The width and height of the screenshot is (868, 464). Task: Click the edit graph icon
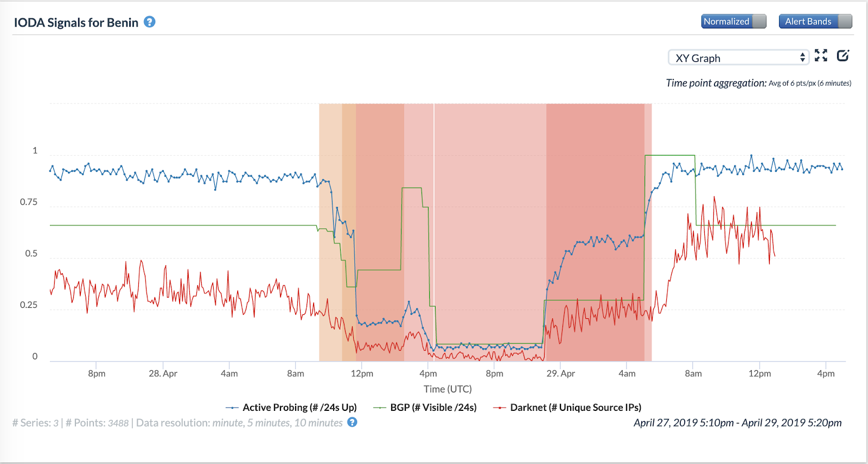(x=843, y=55)
